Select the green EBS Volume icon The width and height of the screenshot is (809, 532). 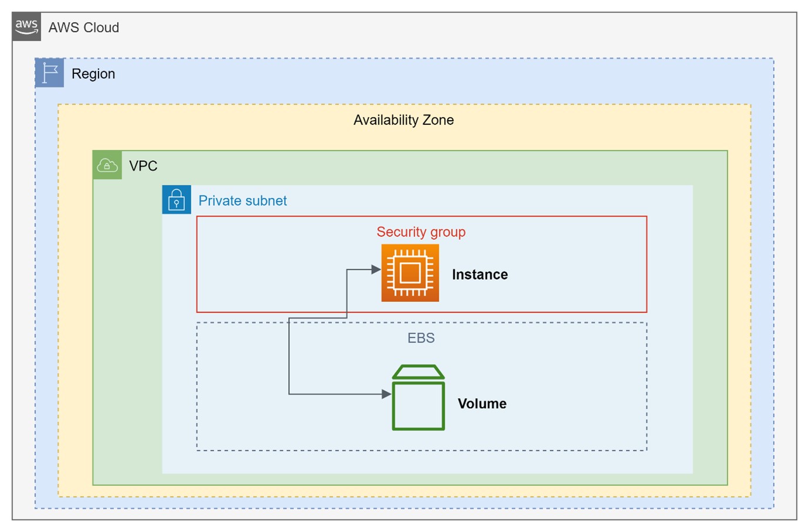click(x=418, y=398)
